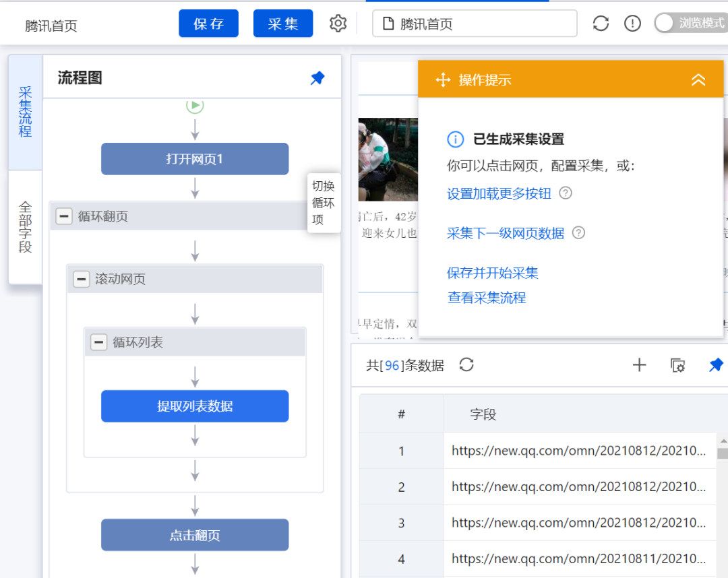This screenshot has height=578, width=728.
Task: Click the refresh icon beside the URL field
Action: 601,23
